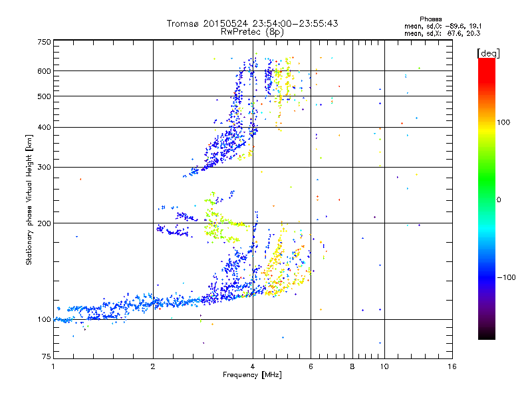Viewport: 532px width, 399px height.
Task: Click the y-axis '200' tick label
Action: (x=44, y=223)
